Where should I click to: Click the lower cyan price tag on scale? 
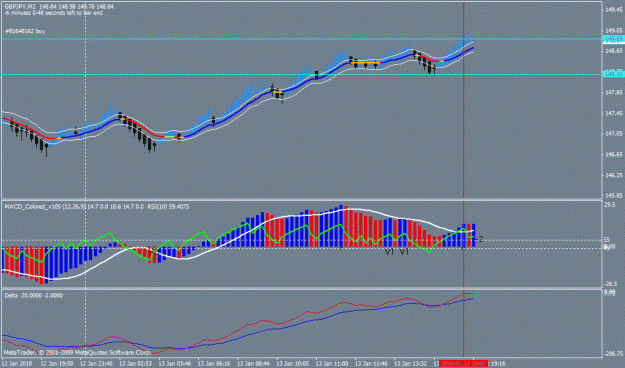(x=614, y=74)
